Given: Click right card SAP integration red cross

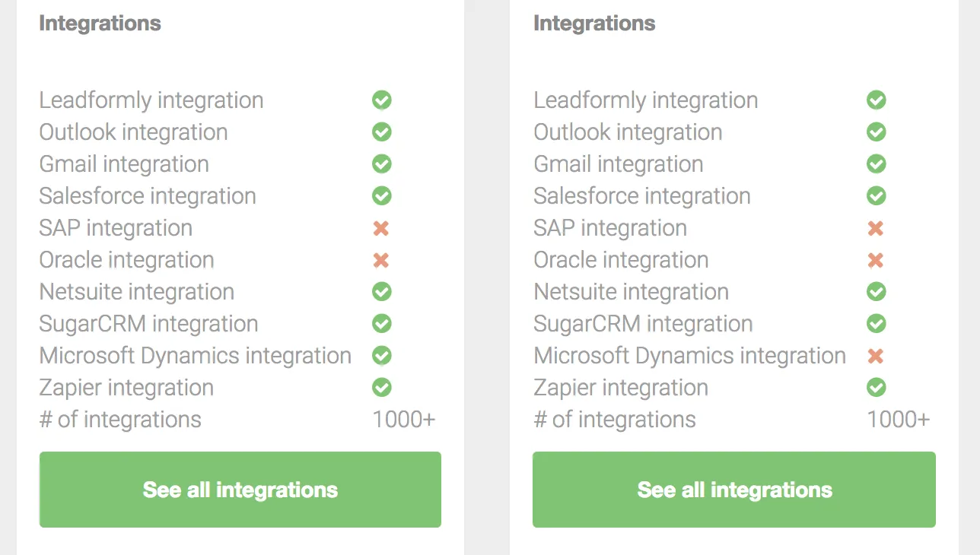Looking at the screenshot, I should (876, 228).
